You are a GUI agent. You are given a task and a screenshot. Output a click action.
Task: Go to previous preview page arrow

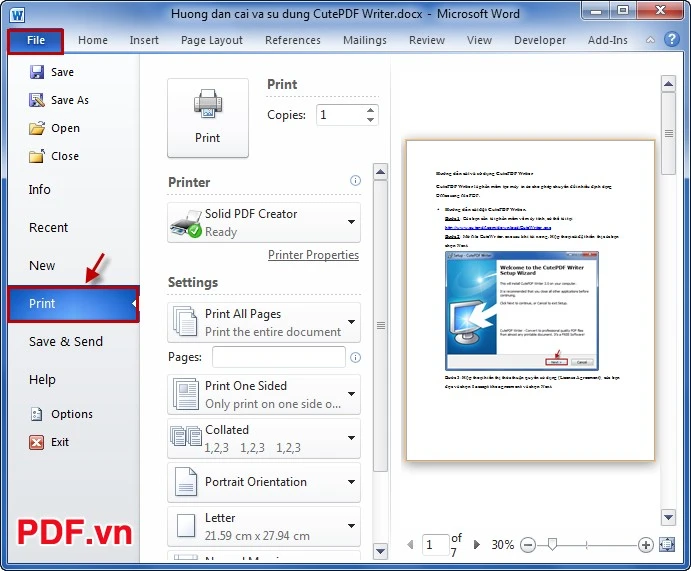click(410, 545)
